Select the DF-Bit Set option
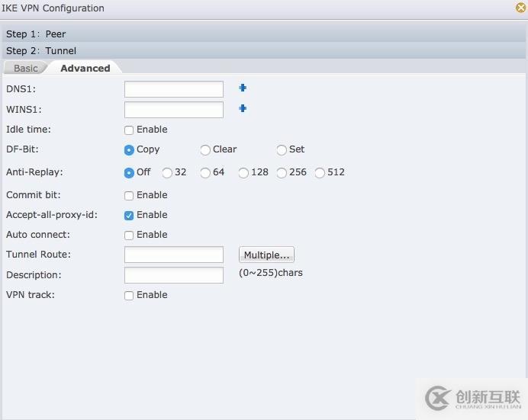Image resolution: width=528 pixels, height=420 pixels. point(282,150)
